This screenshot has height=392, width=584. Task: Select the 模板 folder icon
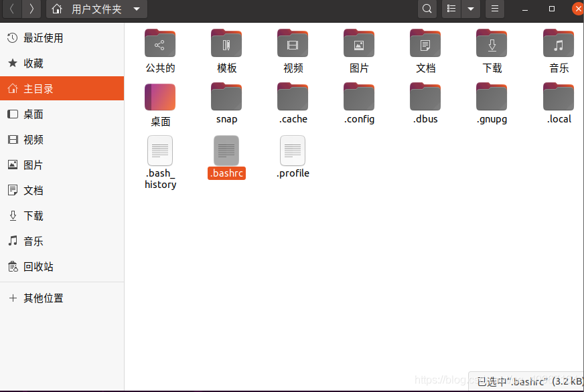point(226,43)
